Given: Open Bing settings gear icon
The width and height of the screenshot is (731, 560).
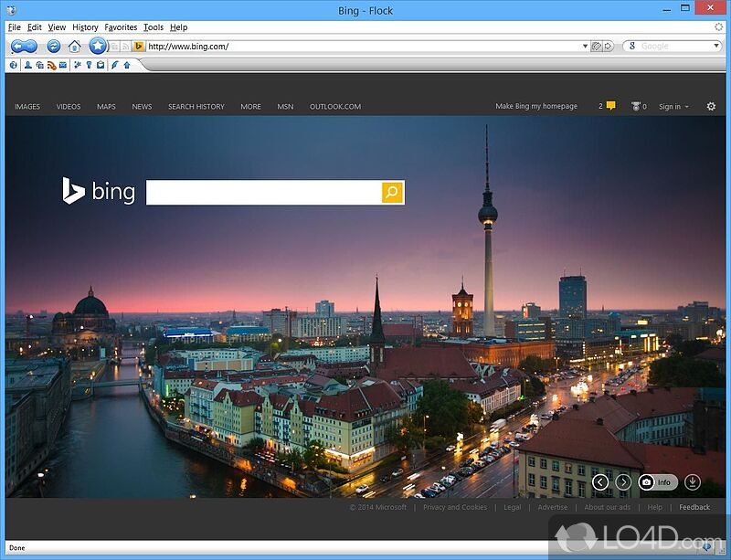Looking at the screenshot, I should 711,106.
